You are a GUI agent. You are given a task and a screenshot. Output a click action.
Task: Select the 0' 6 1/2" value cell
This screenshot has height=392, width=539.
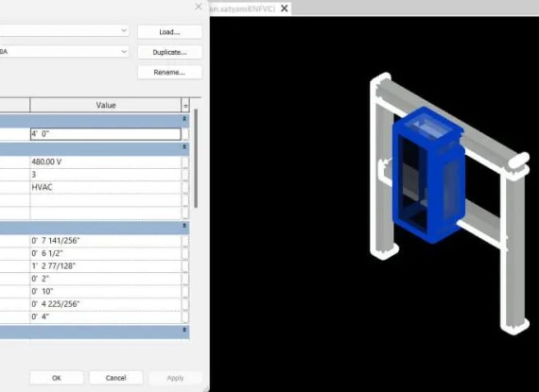[106, 253]
